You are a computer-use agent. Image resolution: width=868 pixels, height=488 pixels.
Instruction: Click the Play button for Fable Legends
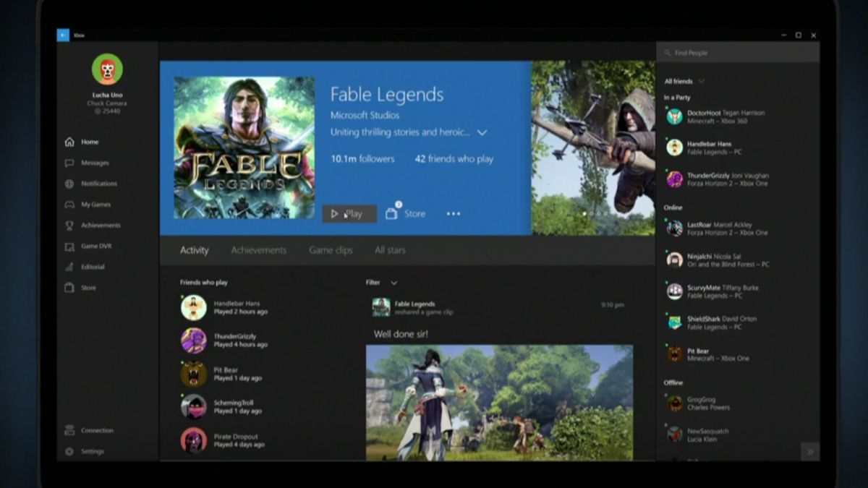[349, 214]
